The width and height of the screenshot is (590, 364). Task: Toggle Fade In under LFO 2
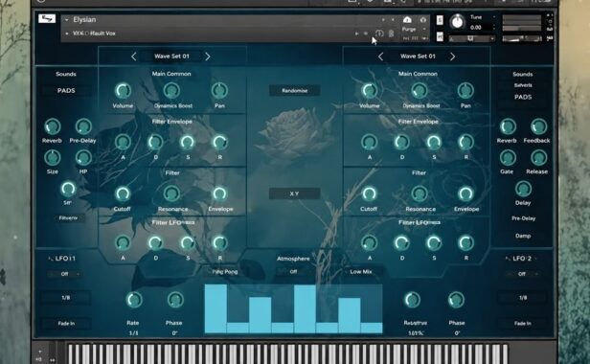[523, 324]
